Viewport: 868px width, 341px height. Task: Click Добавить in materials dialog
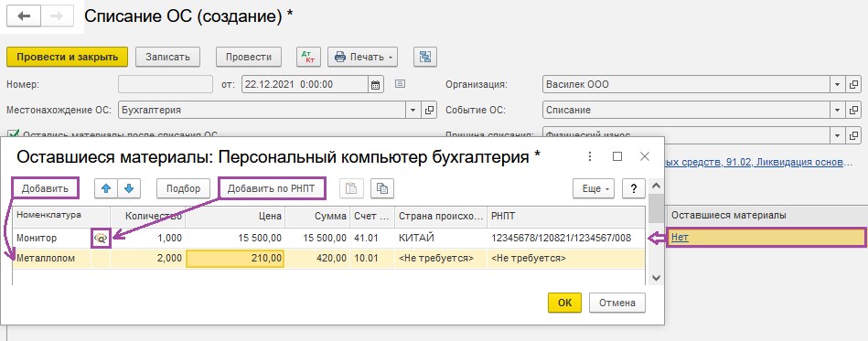pos(46,188)
